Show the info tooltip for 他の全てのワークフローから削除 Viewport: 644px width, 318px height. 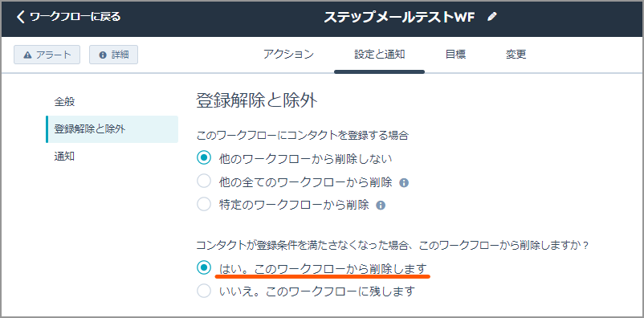tap(404, 182)
